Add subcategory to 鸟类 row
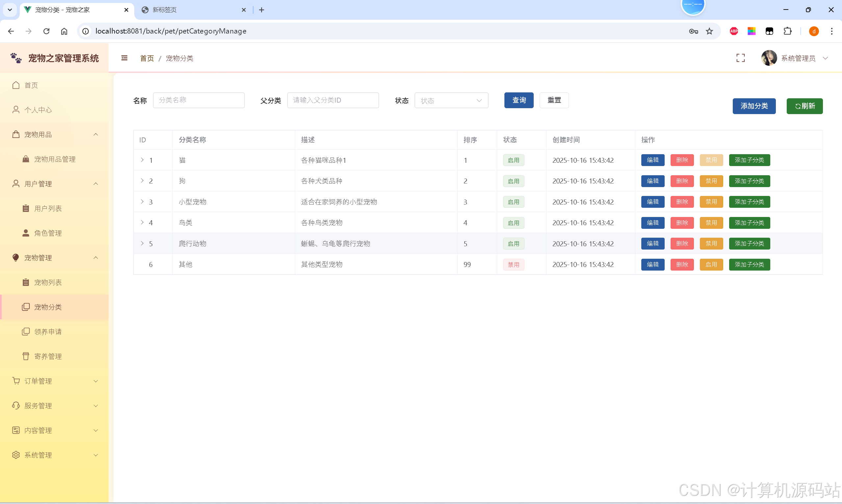Screen dimensions: 842x504 click(x=749, y=223)
